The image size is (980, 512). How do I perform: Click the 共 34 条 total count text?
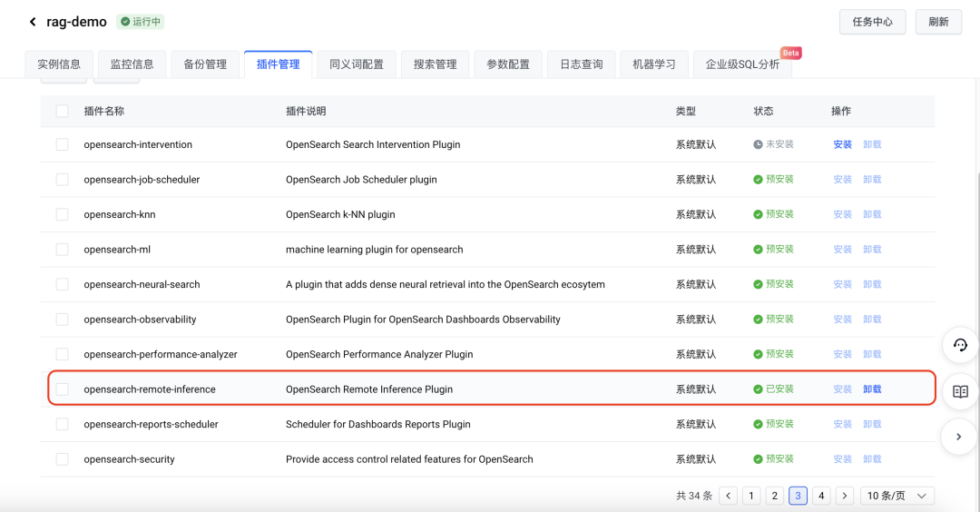[x=694, y=496]
